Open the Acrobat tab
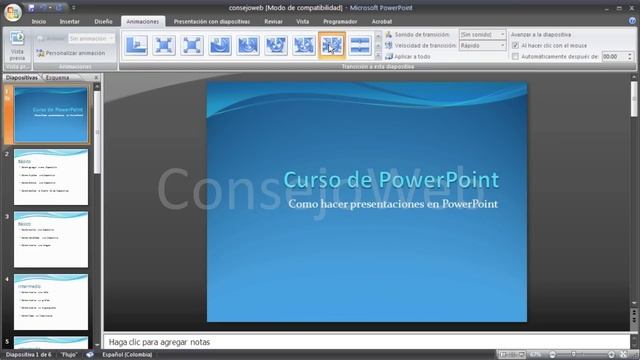The height and width of the screenshot is (360, 640). click(382, 22)
